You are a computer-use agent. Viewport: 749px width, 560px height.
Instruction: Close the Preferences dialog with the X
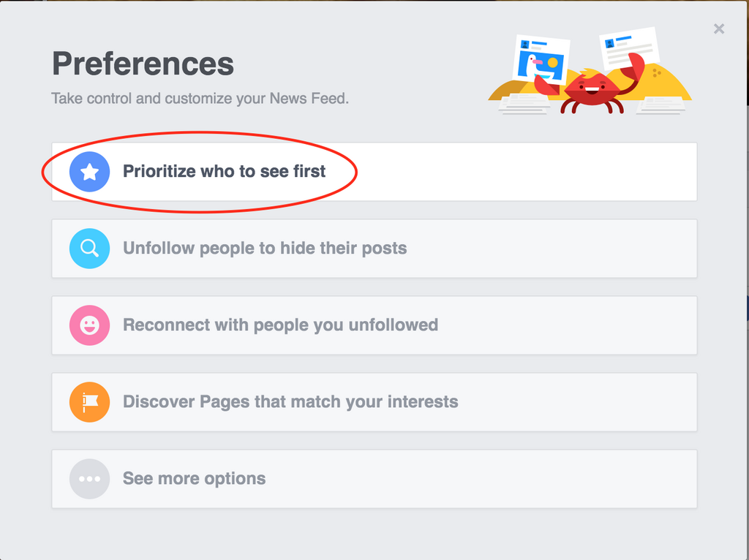tap(719, 29)
